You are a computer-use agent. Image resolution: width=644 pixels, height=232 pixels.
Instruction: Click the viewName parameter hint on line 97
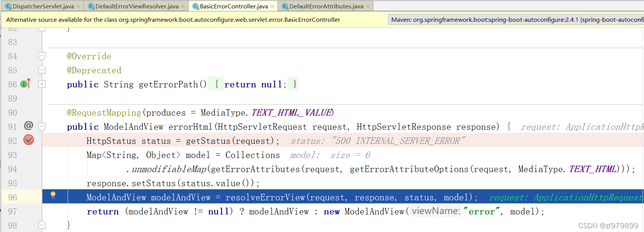436,211
